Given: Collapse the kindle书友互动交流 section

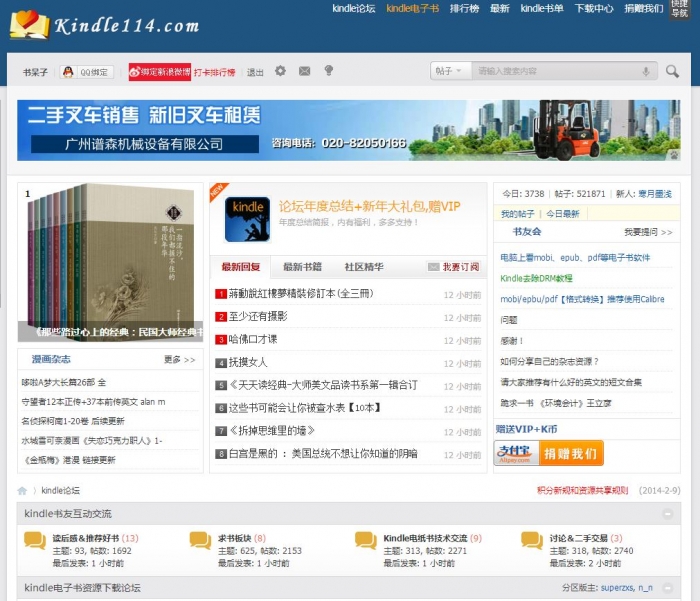Looking at the screenshot, I should (x=668, y=514).
